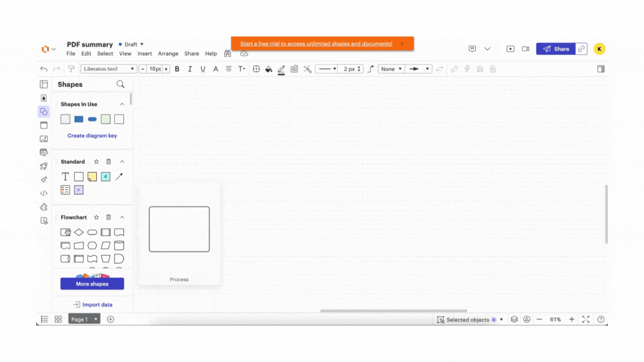644x362 pixels.
Task: Search shapes with magnifier icon
Action: 120,84
